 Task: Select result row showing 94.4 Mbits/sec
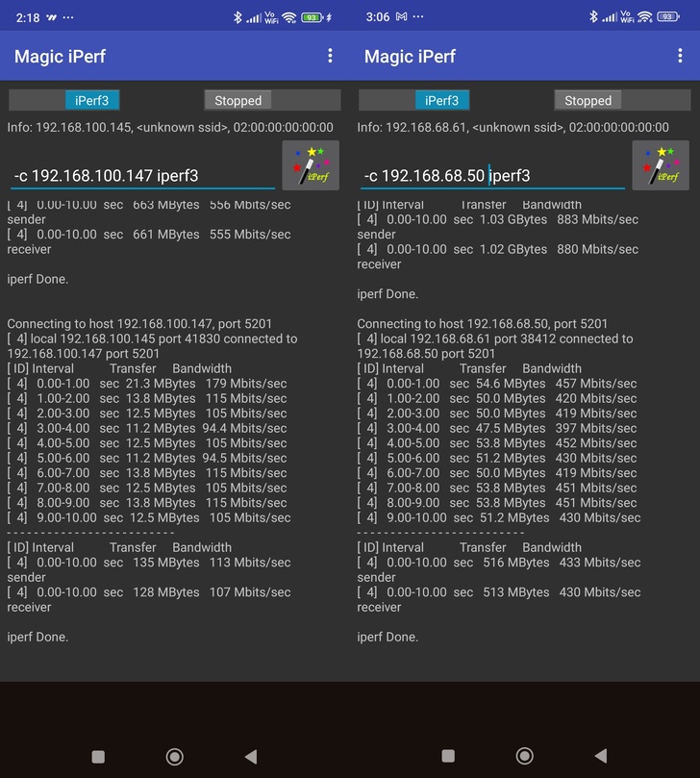click(x=147, y=428)
